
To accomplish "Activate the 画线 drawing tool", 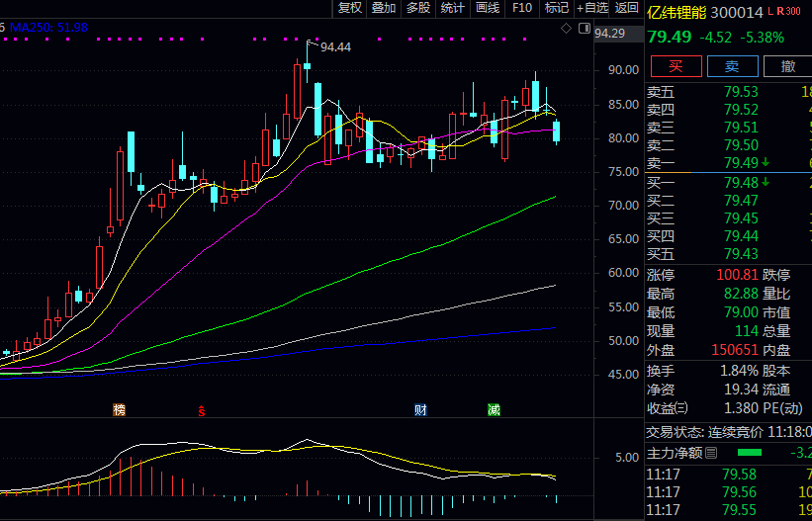I will tap(488, 8).
